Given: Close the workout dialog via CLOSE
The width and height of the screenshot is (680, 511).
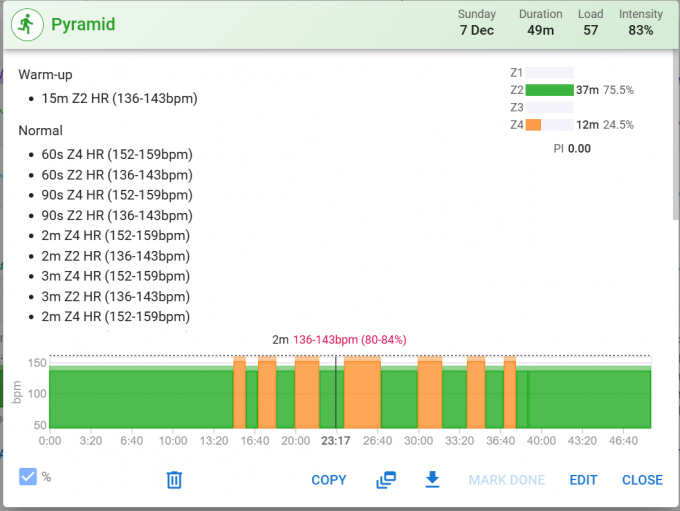Looking at the screenshot, I should 642,480.
